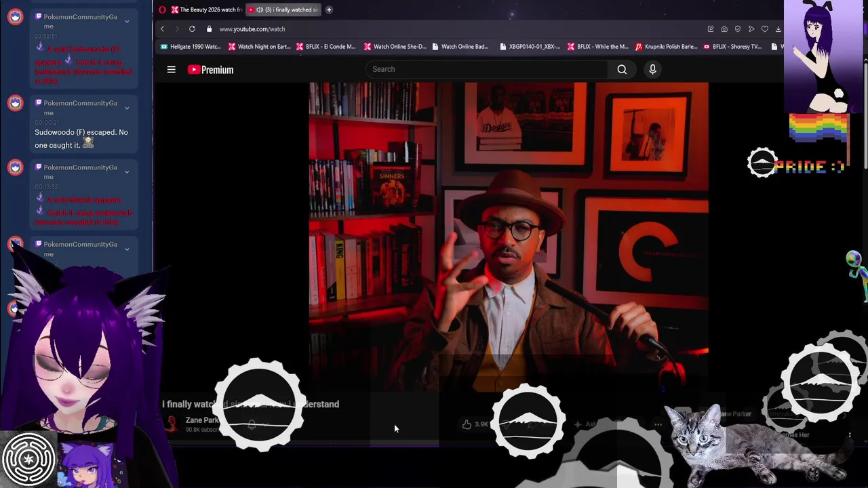Go to YouTube Premium home logo

tap(211, 69)
